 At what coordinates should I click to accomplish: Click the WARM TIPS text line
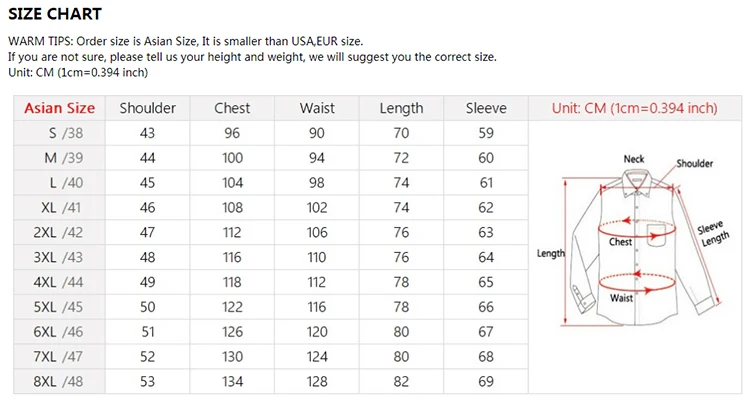click(185, 41)
